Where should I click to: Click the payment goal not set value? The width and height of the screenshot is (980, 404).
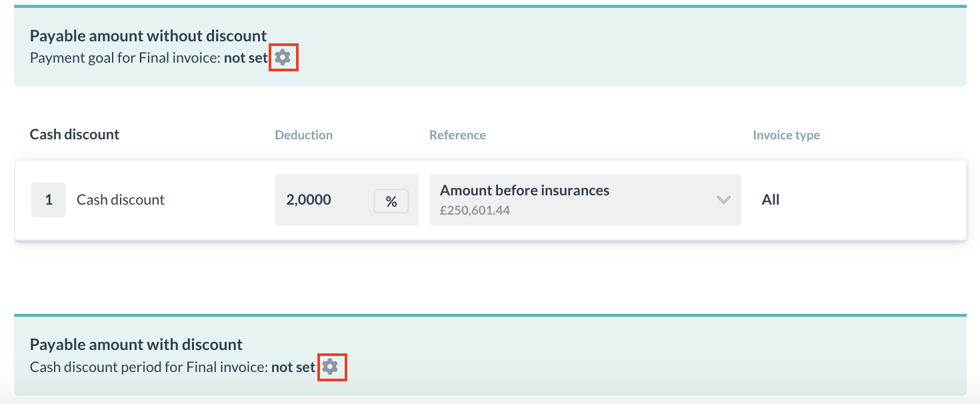point(246,59)
